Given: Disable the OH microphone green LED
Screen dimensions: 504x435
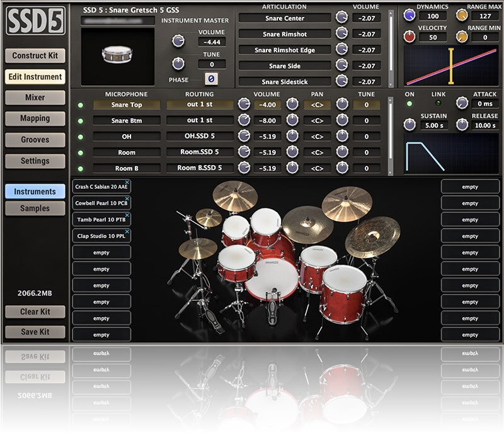Looking at the screenshot, I should (x=80, y=137).
